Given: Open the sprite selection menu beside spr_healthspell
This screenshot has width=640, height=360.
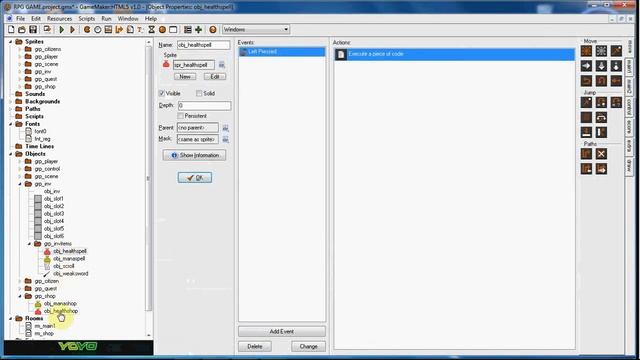Looking at the screenshot, I should (x=222, y=64).
